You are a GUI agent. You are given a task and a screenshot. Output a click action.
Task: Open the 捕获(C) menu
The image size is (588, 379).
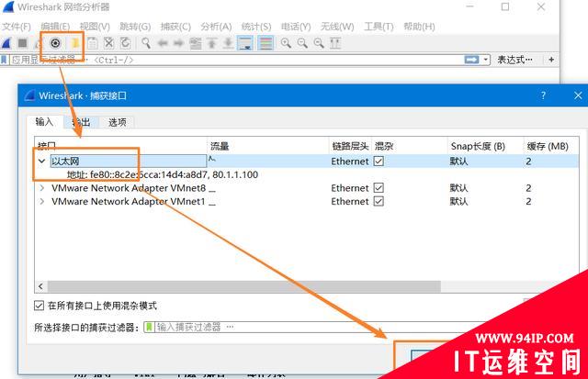(175, 27)
